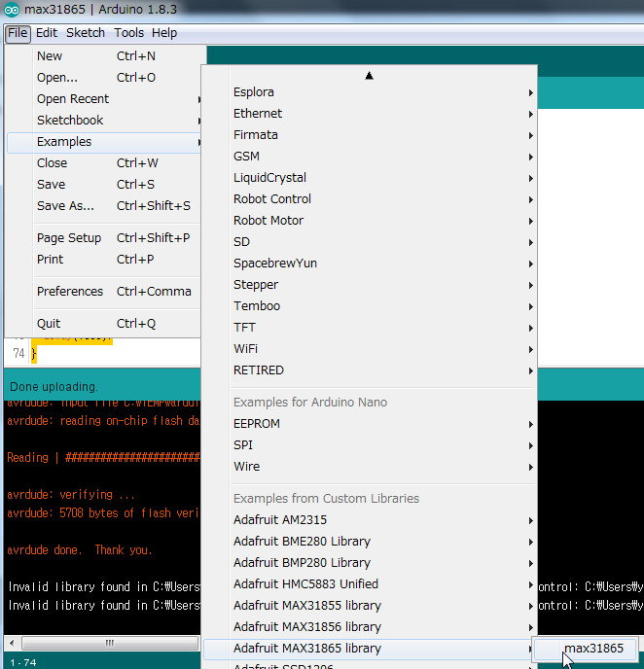644x669 pixels.
Task: Choose Save in the File menu
Action: pyautogui.click(x=104, y=185)
